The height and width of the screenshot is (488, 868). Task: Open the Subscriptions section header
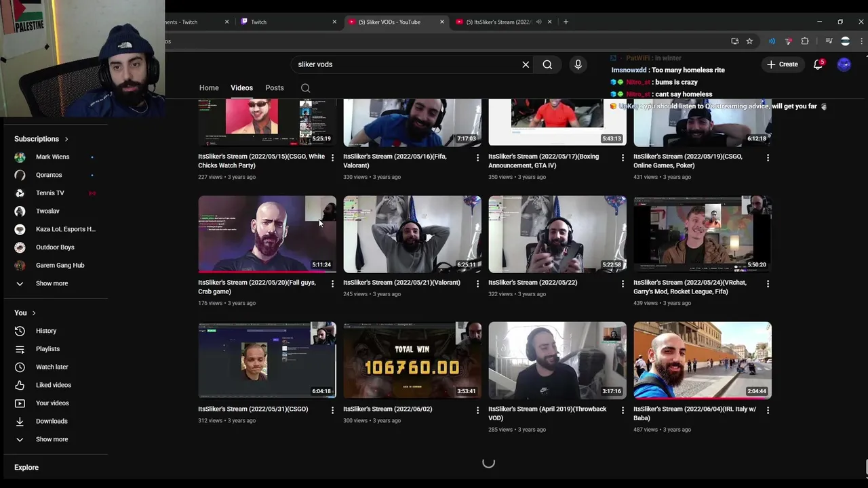41,139
